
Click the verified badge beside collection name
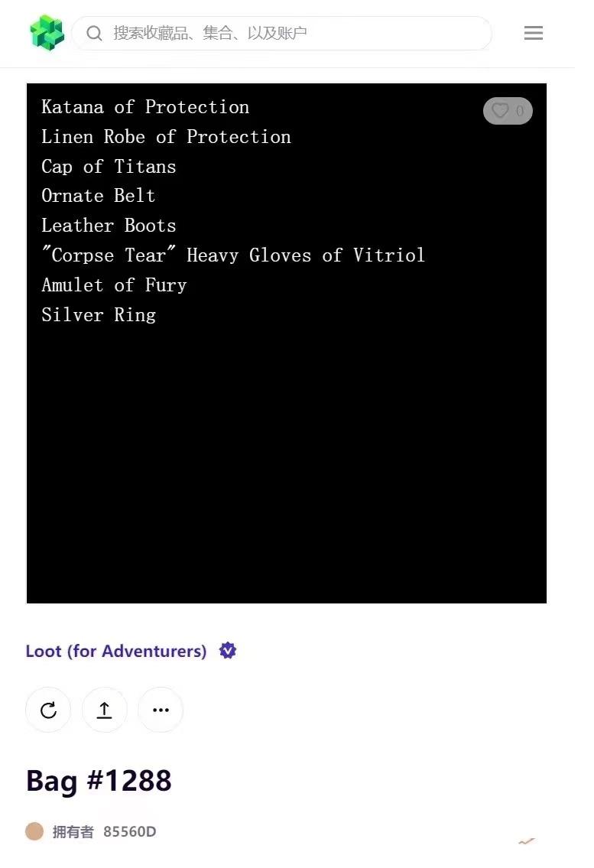(x=228, y=651)
